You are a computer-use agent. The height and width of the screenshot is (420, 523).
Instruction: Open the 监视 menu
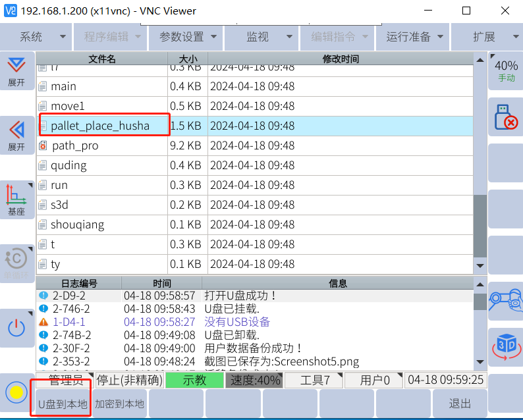[x=262, y=37]
